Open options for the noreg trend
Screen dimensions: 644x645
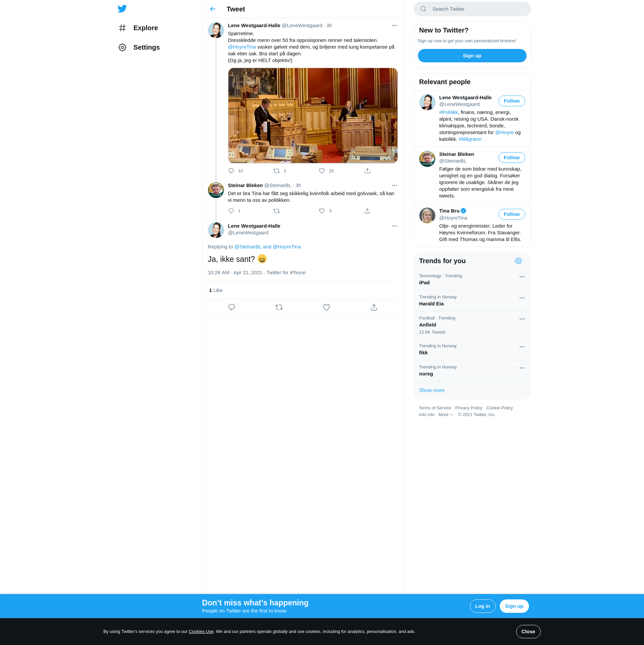[522, 368]
